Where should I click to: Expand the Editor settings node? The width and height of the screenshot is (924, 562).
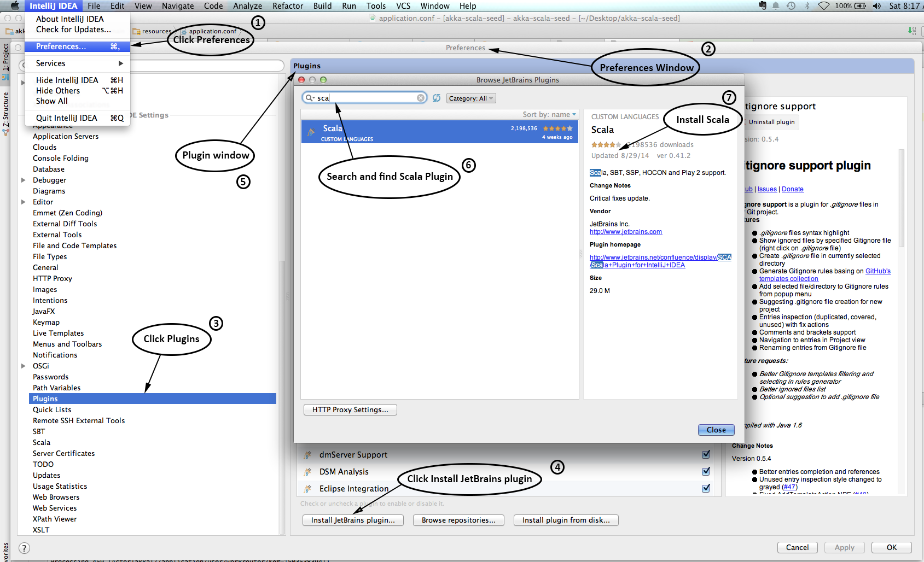[x=23, y=202]
